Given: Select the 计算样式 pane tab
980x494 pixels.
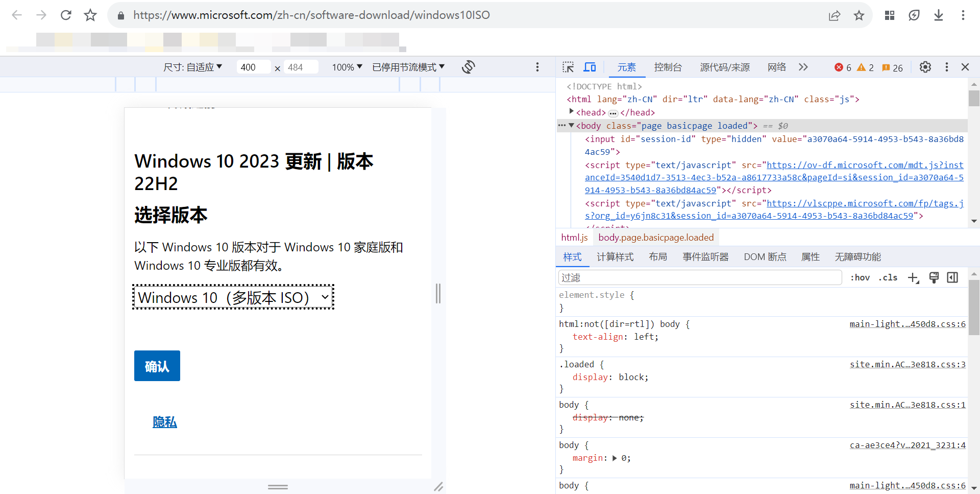Looking at the screenshot, I should click(x=616, y=257).
